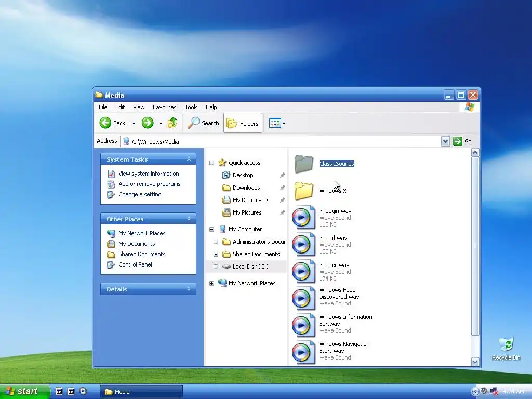Select the ir_end.wav file icon
Viewport: 532px width, 399px height.
303,244
